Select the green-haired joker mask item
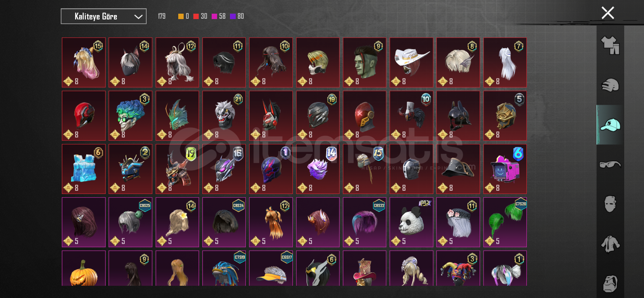Image resolution: width=644 pixels, height=298 pixels. [130, 116]
